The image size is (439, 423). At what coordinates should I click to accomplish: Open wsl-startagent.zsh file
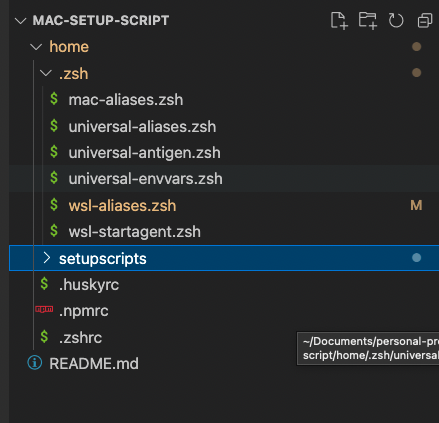pyautogui.click(x=135, y=232)
